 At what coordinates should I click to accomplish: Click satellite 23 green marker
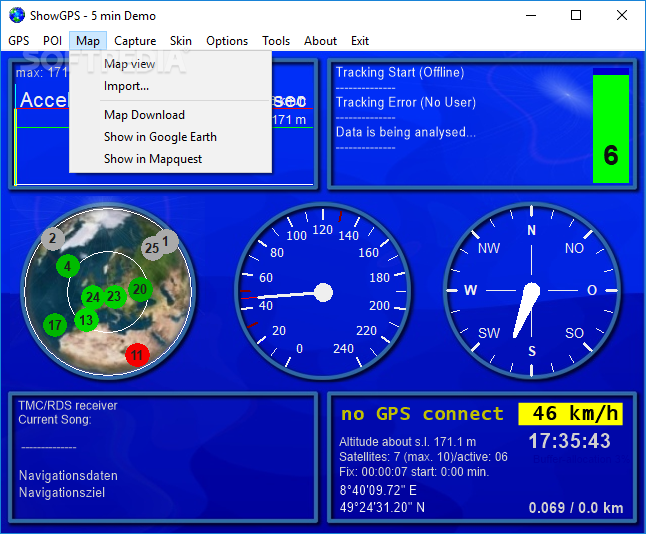pyautogui.click(x=114, y=296)
